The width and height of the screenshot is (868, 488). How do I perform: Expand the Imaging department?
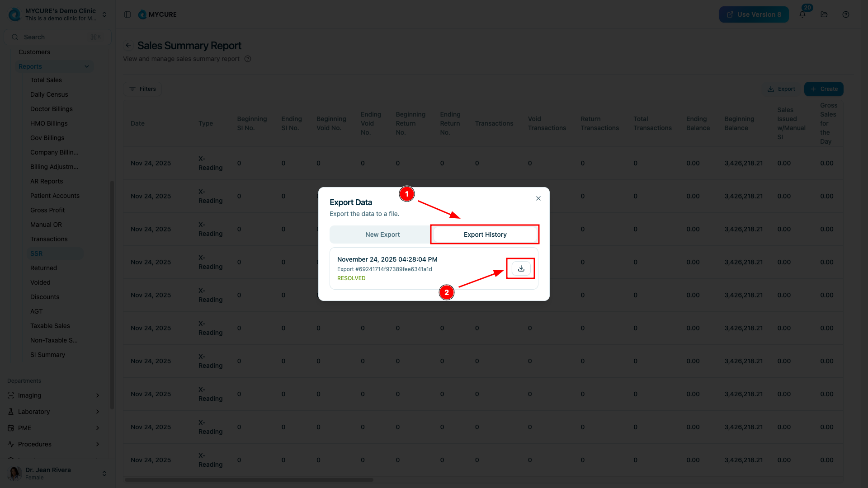97,395
